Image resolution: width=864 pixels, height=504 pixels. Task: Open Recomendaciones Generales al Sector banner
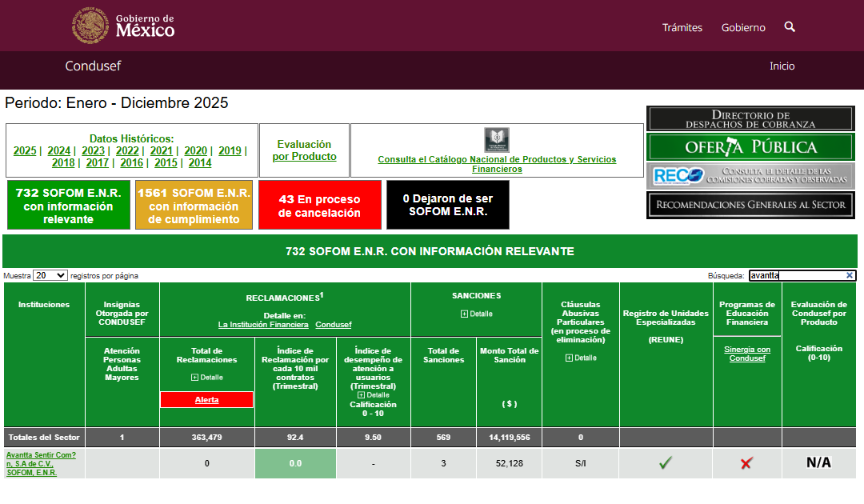750,205
